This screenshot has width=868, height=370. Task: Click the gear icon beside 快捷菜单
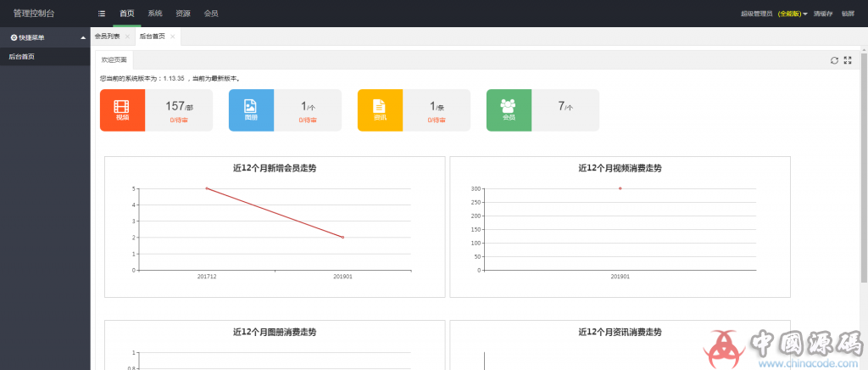coord(14,37)
